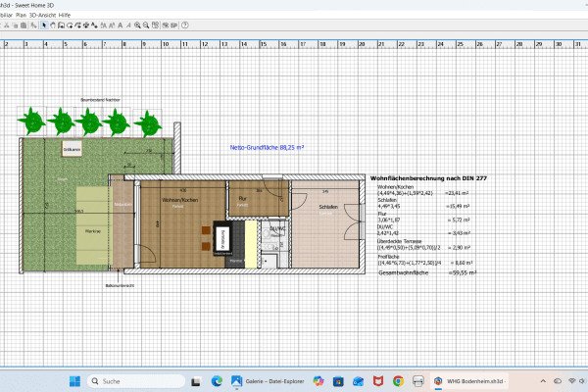Expand hidden system tray icons chevron
The width and height of the screenshot is (588, 392).
coord(543,381)
